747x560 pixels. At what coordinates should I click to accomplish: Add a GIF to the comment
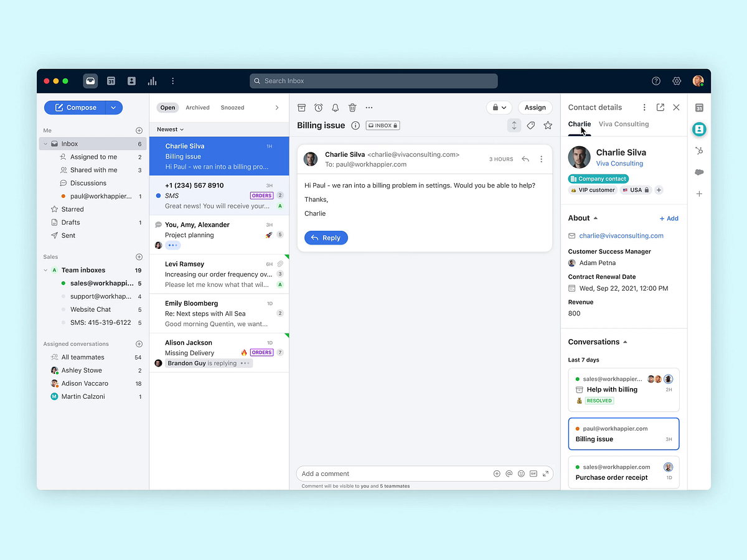(x=533, y=474)
